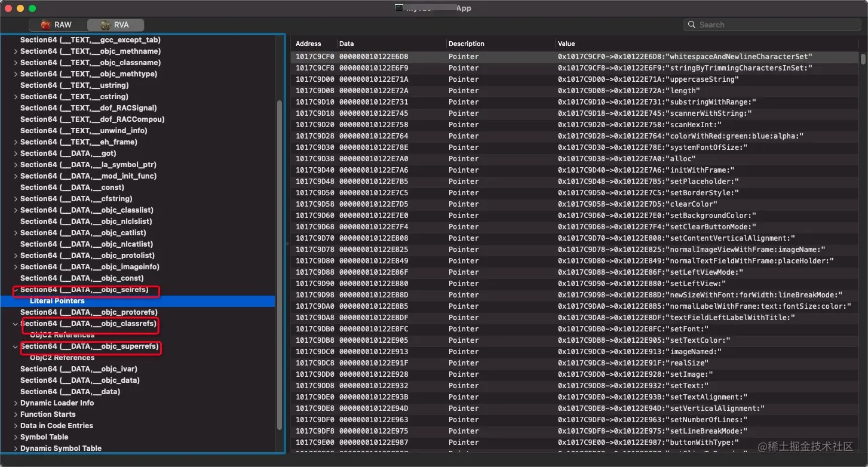The width and height of the screenshot is (868, 467).
Task: Expand the __TEXT,__objc_classname section
Action: [x=16, y=63]
